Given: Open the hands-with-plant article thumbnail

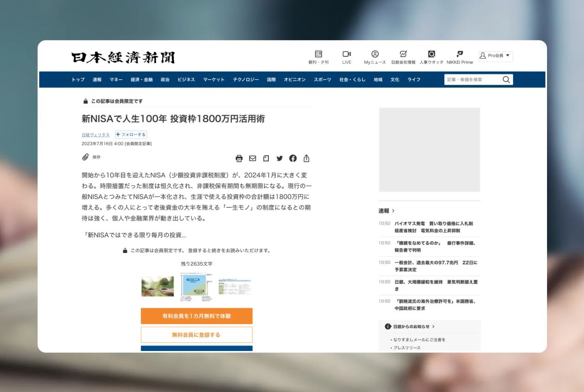Looking at the screenshot, I should (157, 286).
